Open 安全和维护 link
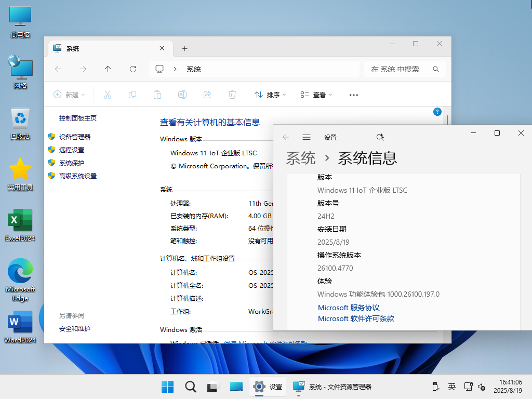Viewport: 532px width, 399px height. (75, 328)
